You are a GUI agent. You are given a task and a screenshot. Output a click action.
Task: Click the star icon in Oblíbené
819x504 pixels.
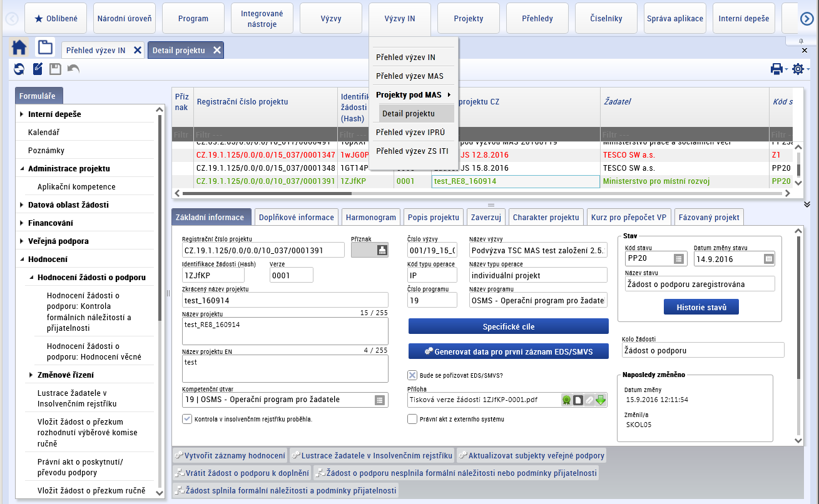(x=38, y=19)
